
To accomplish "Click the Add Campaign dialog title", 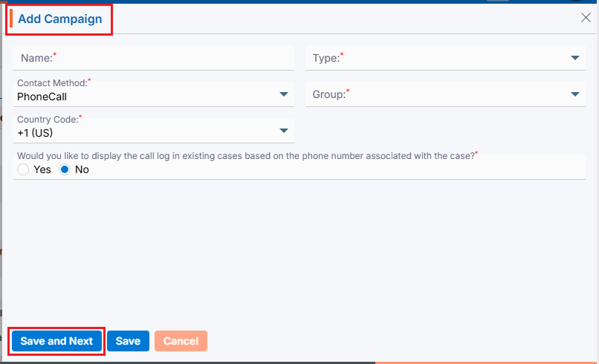I will 60,19.
